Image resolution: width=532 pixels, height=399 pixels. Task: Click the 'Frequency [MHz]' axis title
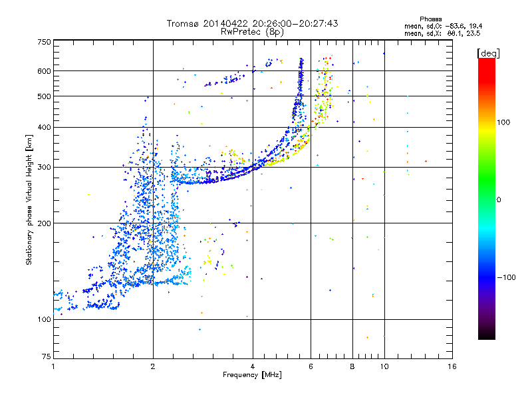[252, 375]
